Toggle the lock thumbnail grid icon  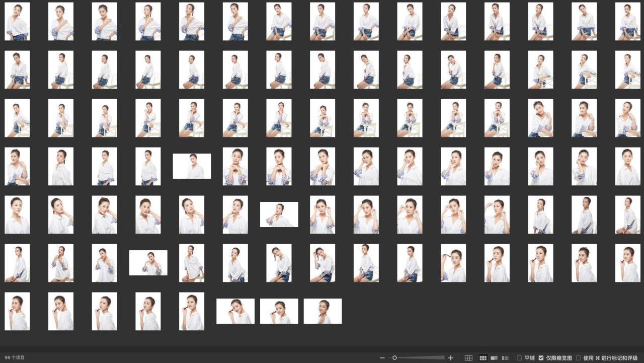tap(468, 358)
